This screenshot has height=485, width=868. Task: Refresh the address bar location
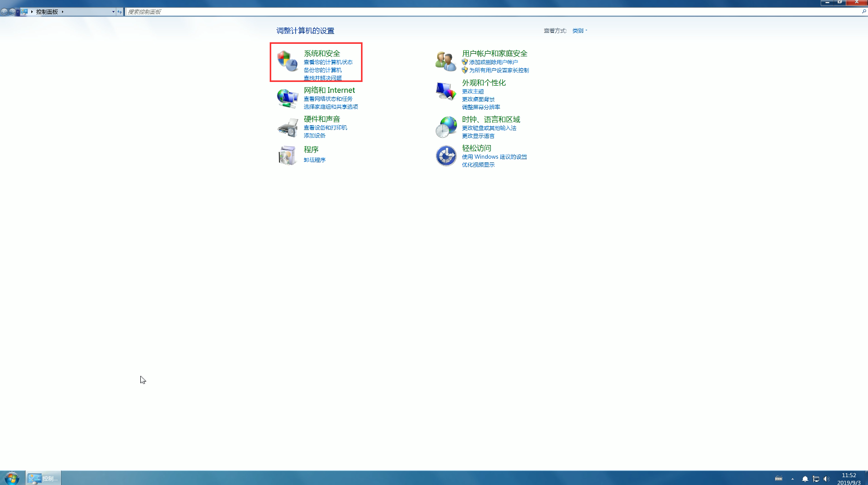tap(119, 11)
